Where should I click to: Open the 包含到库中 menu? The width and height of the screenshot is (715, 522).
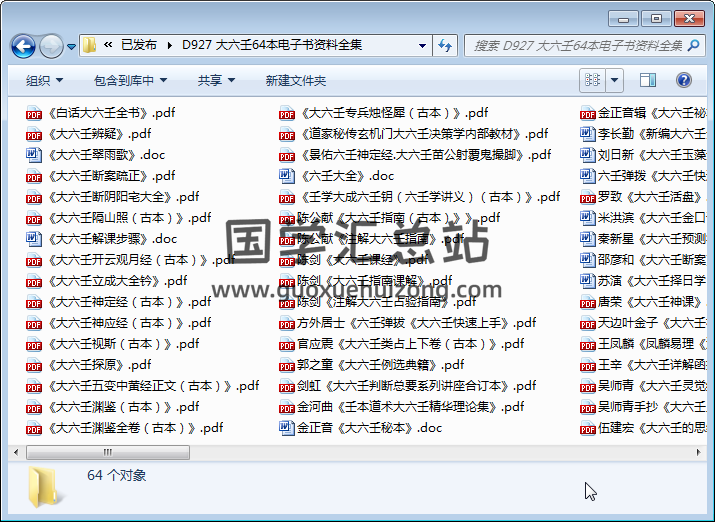pyautogui.click(x=130, y=80)
